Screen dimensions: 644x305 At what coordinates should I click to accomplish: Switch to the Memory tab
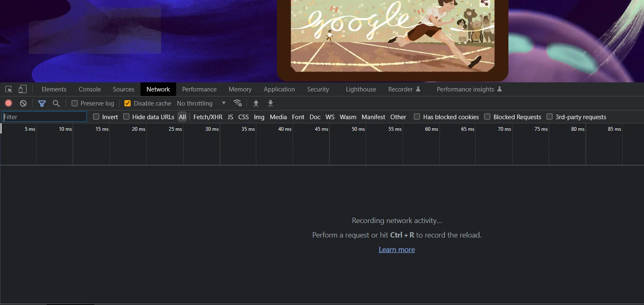(x=240, y=89)
